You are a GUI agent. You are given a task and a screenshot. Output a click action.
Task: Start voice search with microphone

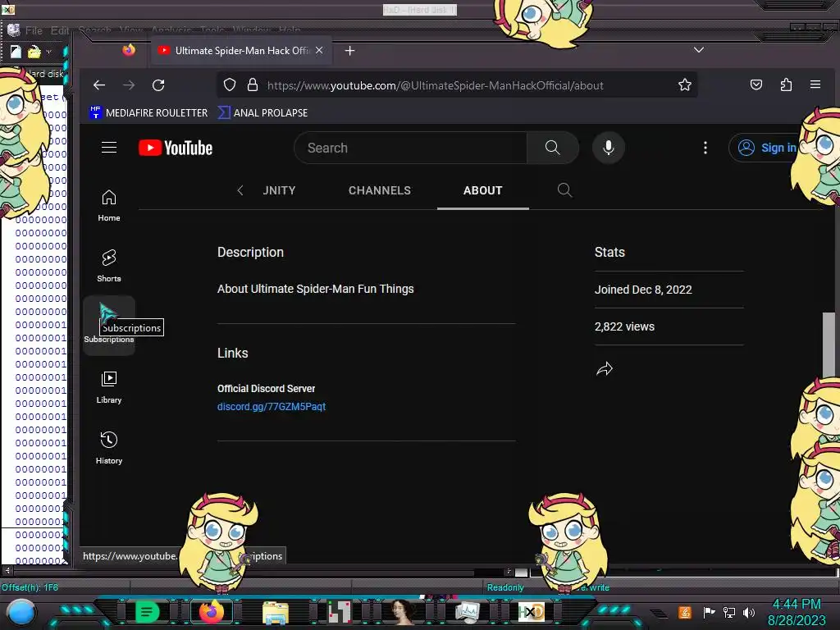(x=609, y=148)
